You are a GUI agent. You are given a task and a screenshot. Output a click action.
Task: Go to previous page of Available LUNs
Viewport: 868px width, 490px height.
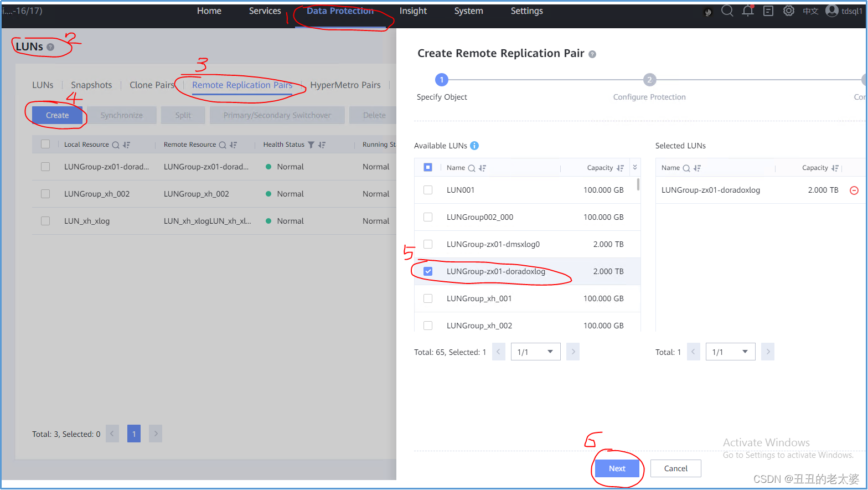click(499, 352)
